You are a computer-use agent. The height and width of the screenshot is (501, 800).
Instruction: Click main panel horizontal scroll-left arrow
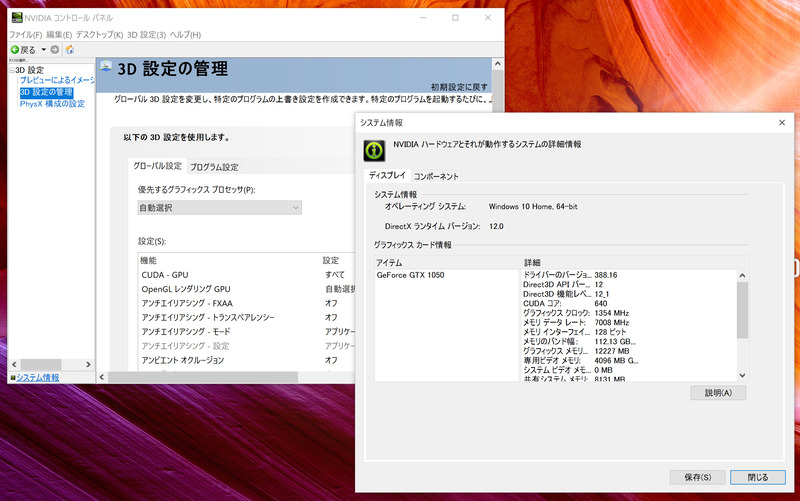[102, 377]
